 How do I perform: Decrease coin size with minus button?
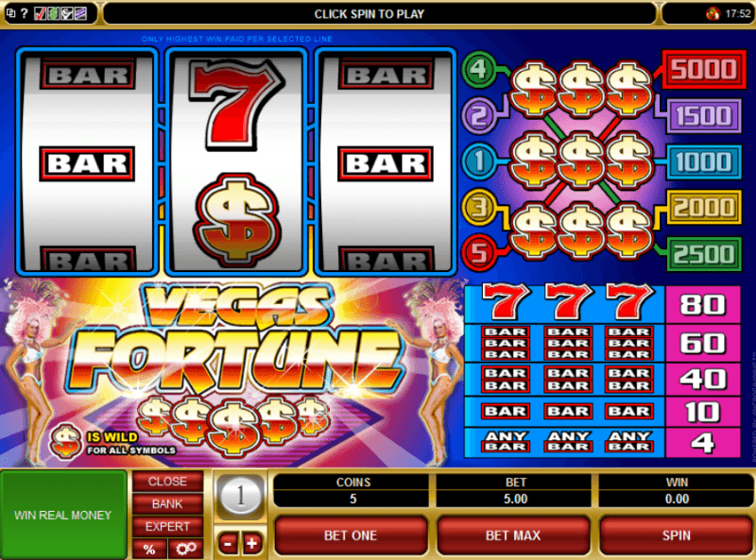228,544
